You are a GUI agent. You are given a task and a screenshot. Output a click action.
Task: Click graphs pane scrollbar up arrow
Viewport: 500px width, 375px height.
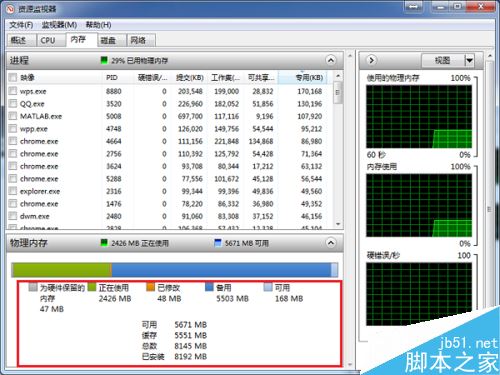point(490,56)
